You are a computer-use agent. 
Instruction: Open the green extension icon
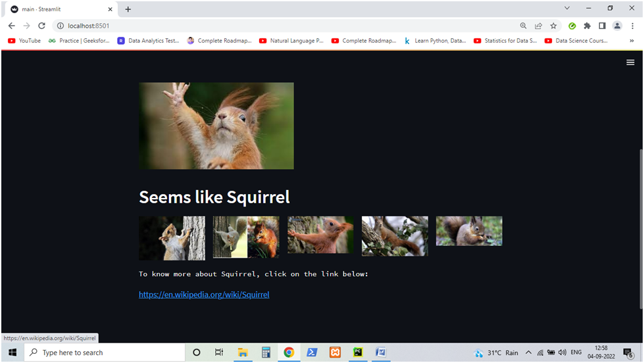pos(572,26)
